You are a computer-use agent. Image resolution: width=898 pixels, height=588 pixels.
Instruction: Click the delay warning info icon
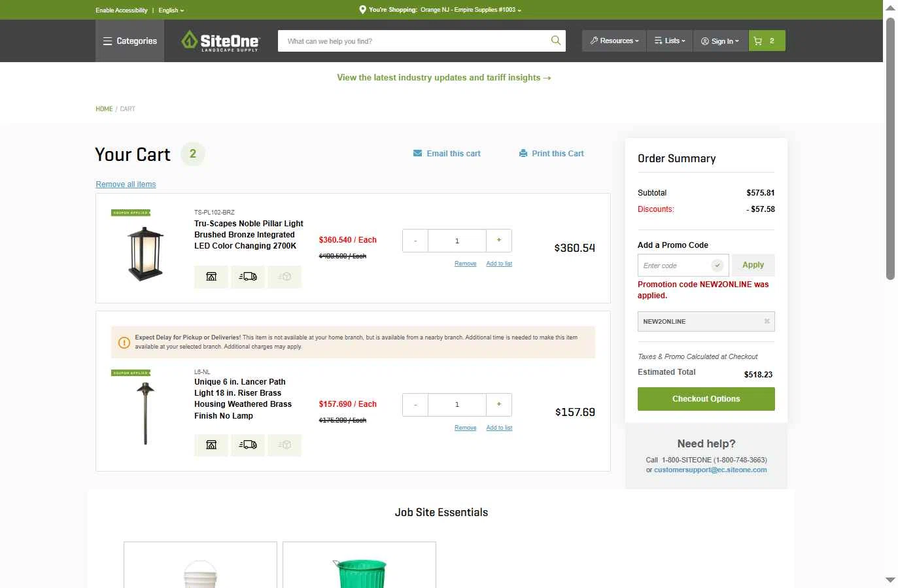(124, 342)
